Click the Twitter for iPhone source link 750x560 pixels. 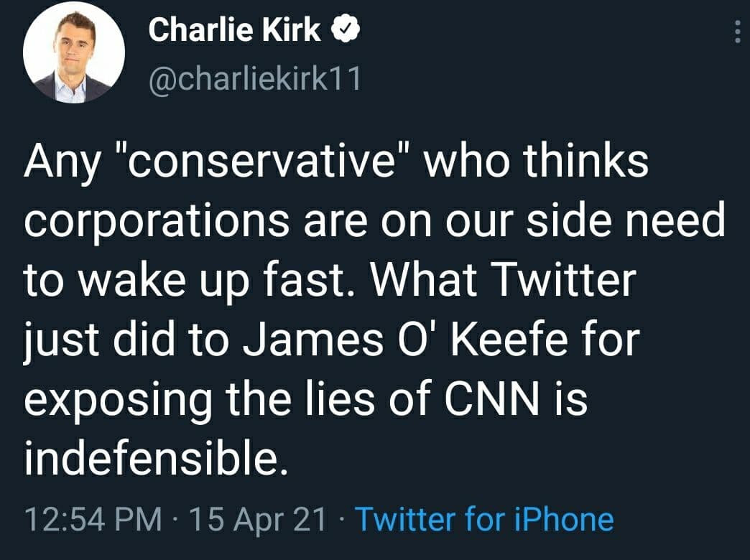(484, 518)
